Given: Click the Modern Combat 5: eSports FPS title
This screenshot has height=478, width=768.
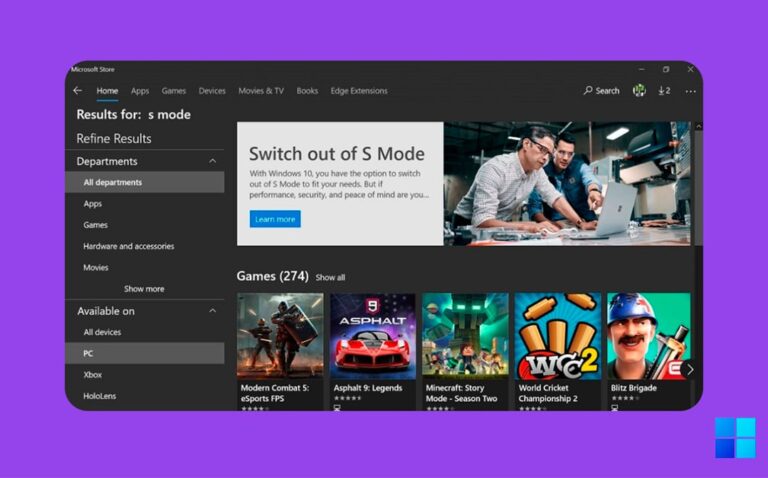Looking at the screenshot, I should pos(275,393).
